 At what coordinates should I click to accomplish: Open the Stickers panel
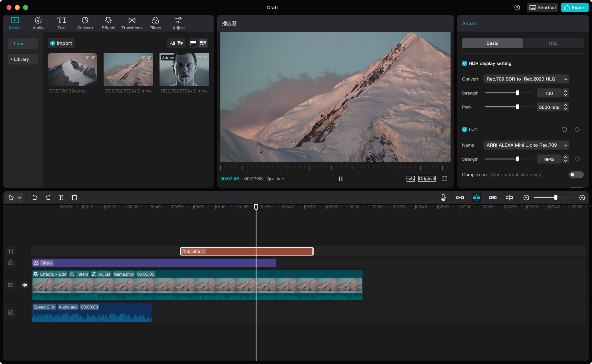[x=85, y=23]
